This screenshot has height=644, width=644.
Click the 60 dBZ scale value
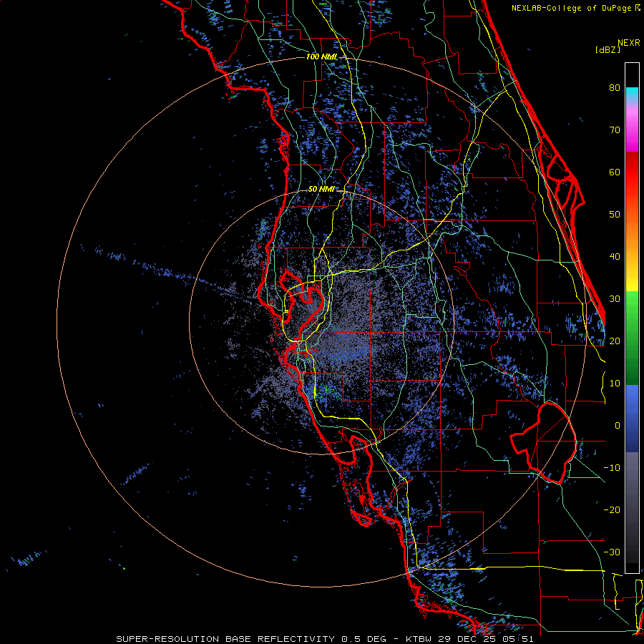point(615,172)
